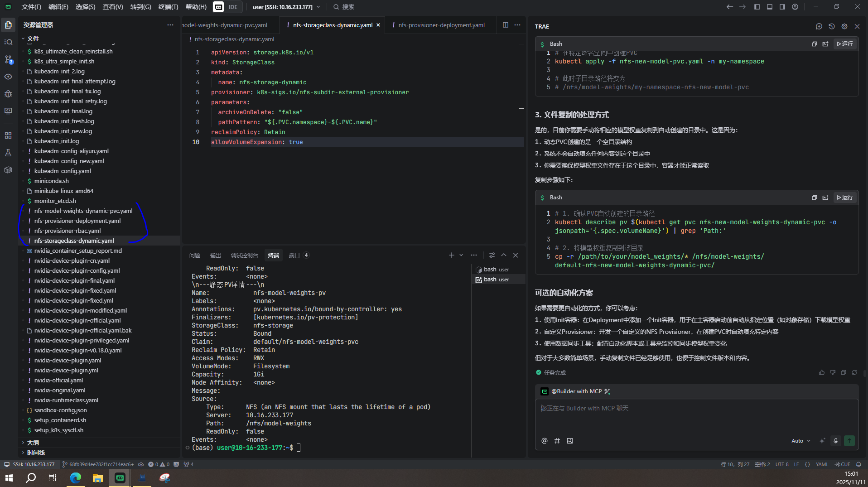The image size is (868, 487).
Task: Run the first Bash code block
Action: pyautogui.click(x=844, y=44)
